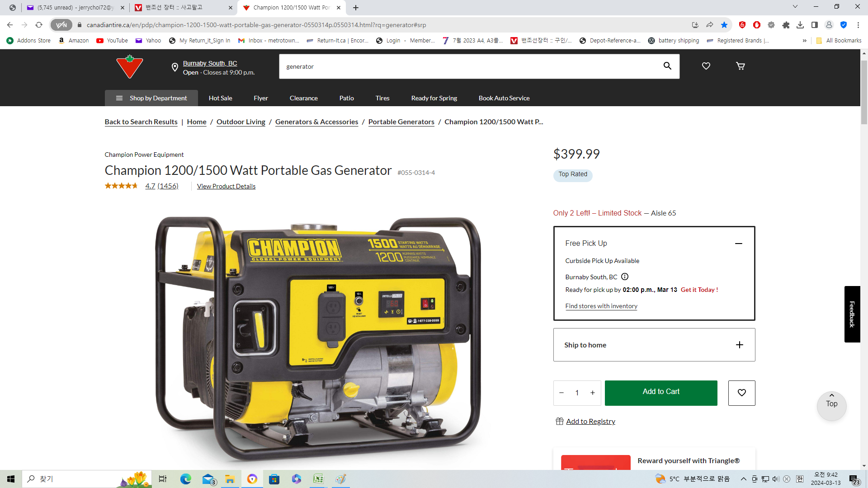Click the View Product Details link
This screenshot has height=488, width=868.
pos(226,186)
